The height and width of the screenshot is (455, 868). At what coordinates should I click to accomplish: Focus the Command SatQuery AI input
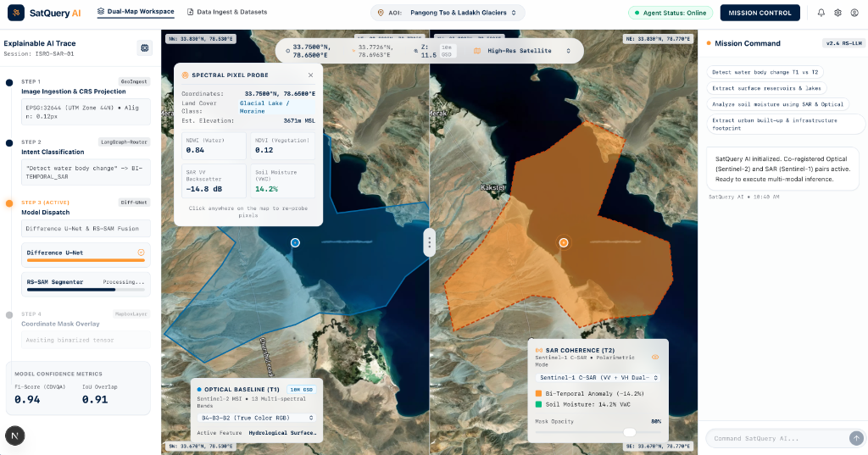click(778, 438)
